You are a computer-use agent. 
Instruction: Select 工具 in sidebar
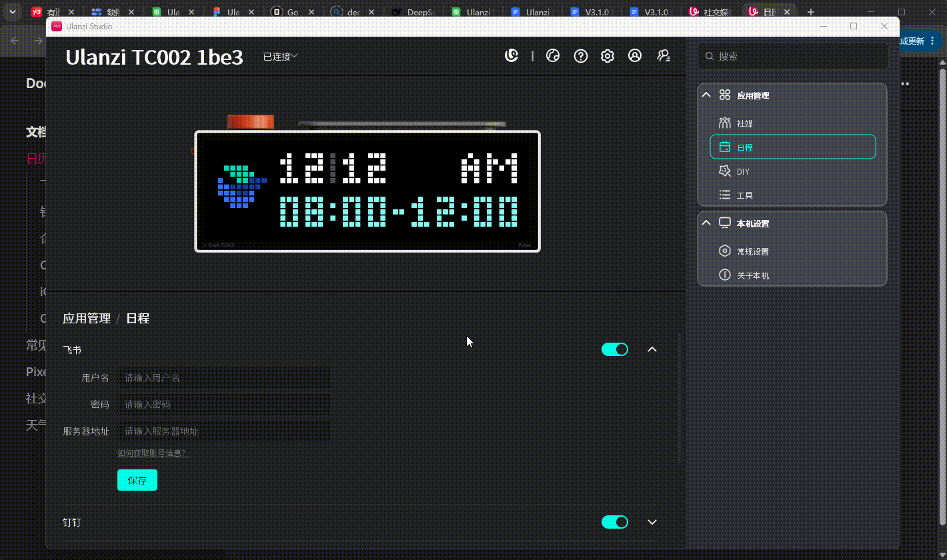coord(793,195)
